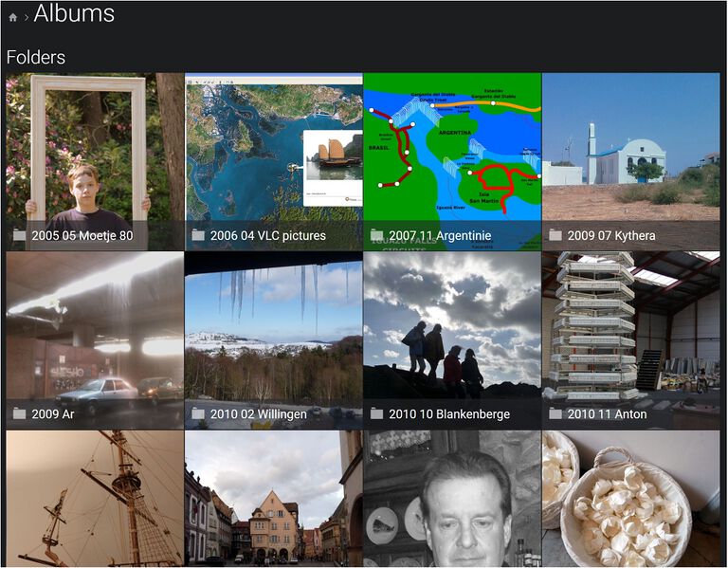Open the 2010 11 Anton album label
This screenshot has height=568, width=728.
point(607,413)
